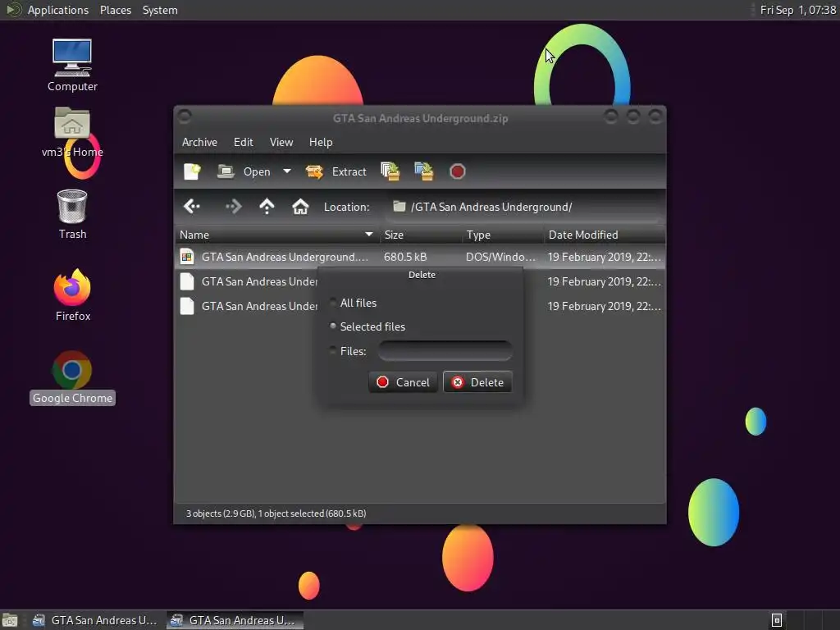
Task: Sort by the Type column header
Action: [503, 235]
